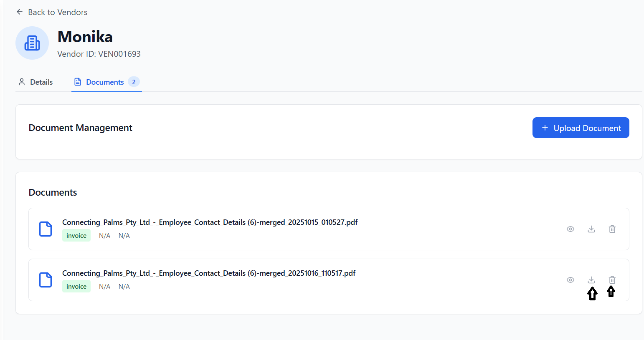This screenshot has height=340, width=644.
Task: Open the Documents tab
Action: pos(104,82)
